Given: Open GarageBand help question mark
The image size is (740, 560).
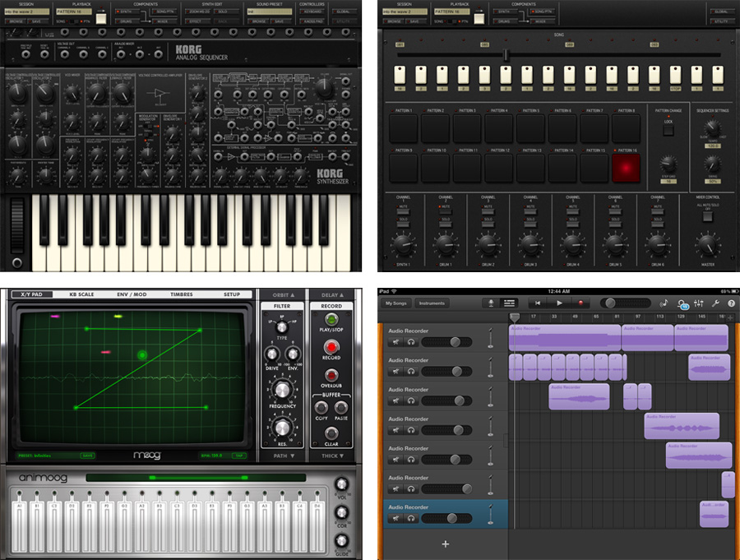Looking at the screenshot, I should point(731,303).
